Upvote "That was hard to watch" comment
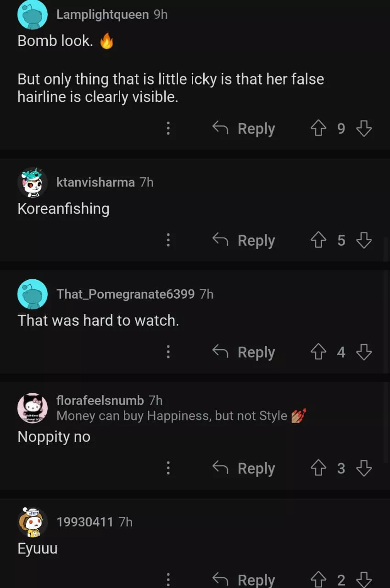The height and width of the screenshot is (588, 390). point(318,352)
